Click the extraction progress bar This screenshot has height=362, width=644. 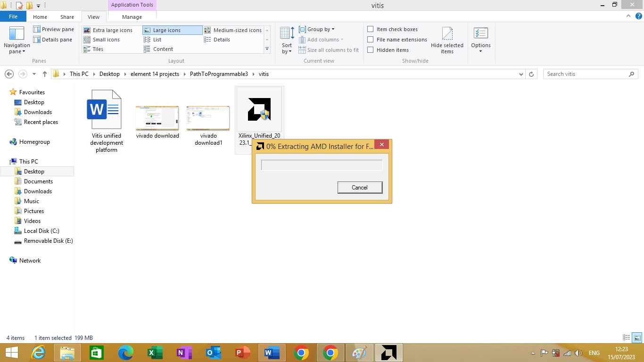[322, 165]
